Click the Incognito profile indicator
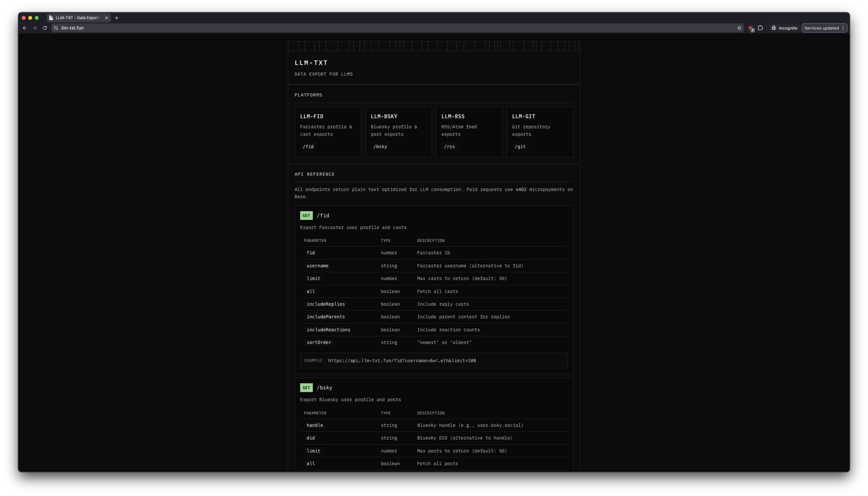This screenshot has width=868, height=496. click(x=784, y=28)
